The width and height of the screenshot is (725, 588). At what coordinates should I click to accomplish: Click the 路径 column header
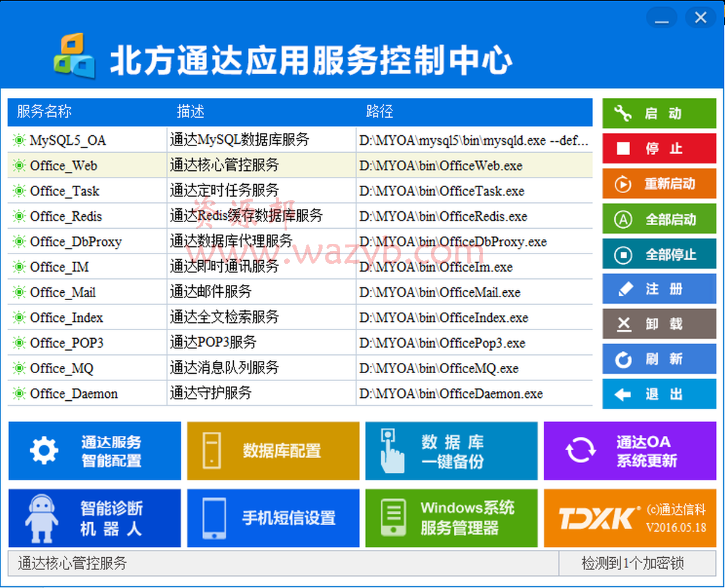[379, 112]
